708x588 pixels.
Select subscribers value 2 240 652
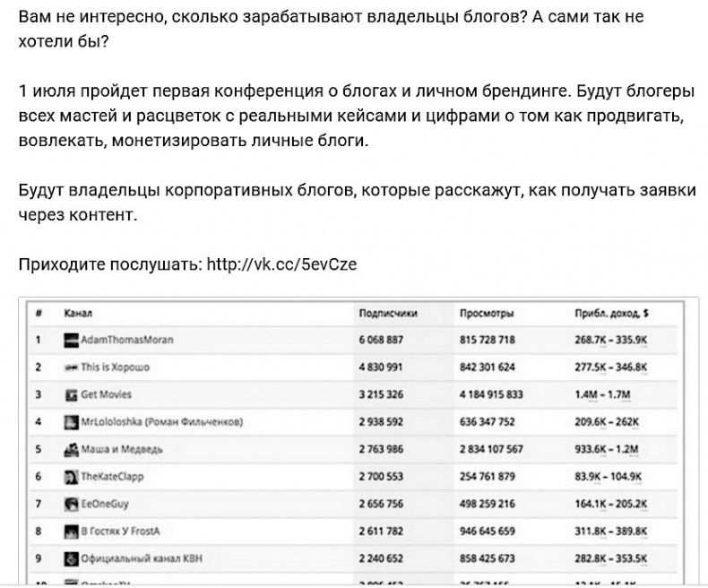point(381,558)
